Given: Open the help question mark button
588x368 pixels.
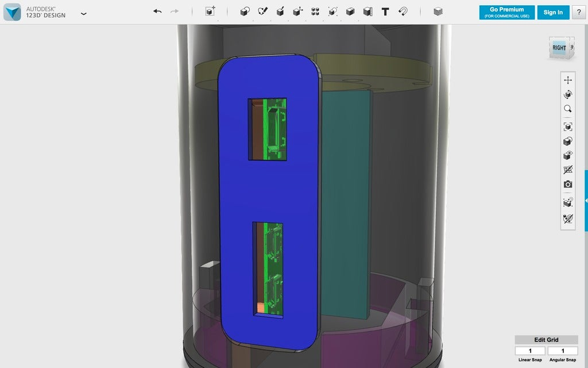Looking at the screenshot, I should click(579, 13).
